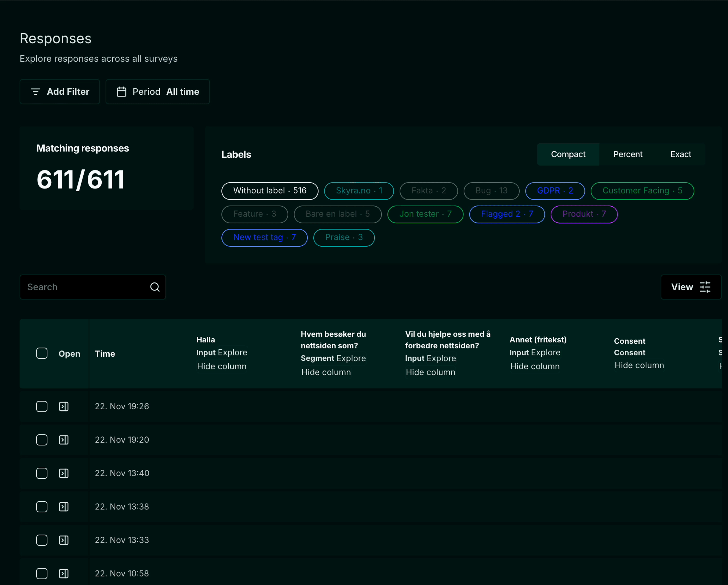Explore the Halla input column
The image size is (728, 585).
[x=233, y=352]
